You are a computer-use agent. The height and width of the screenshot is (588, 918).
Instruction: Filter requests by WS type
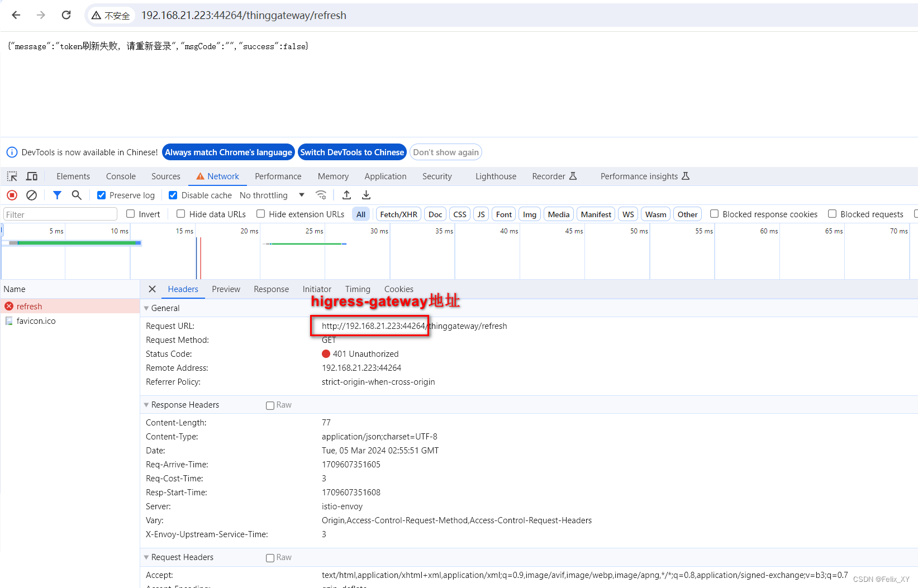pyautogui.click(x=628, y=214)
